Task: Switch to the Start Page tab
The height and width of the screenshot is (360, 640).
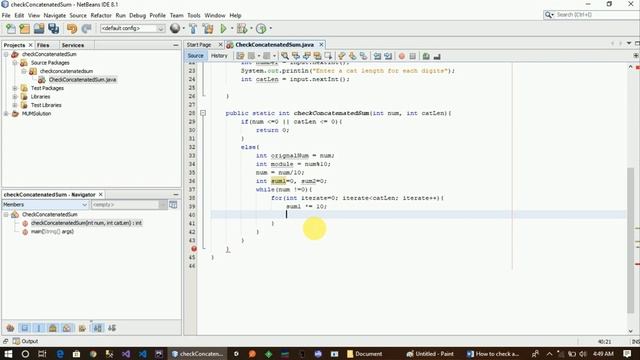Action: 199,44
